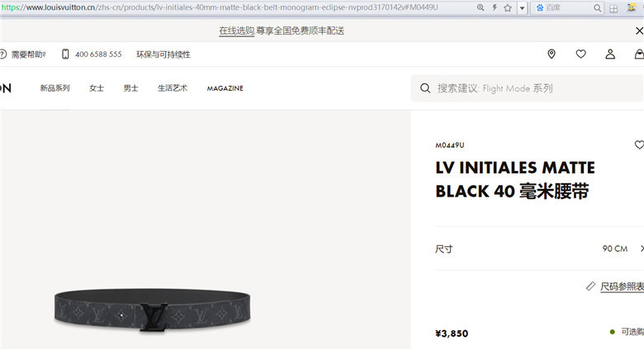Screen dimensions: 644x350
Task: Click the bookmark star icon in address bar
Action: pos(508,7)
